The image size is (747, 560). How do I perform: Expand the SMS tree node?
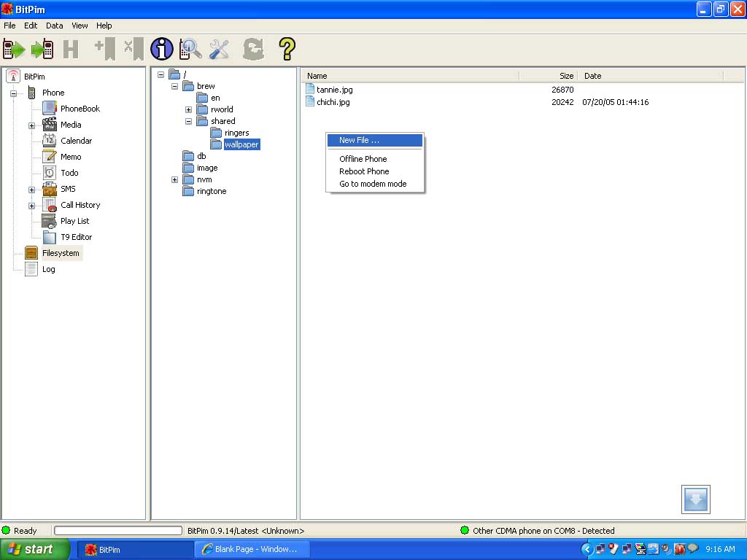(31, 190)
